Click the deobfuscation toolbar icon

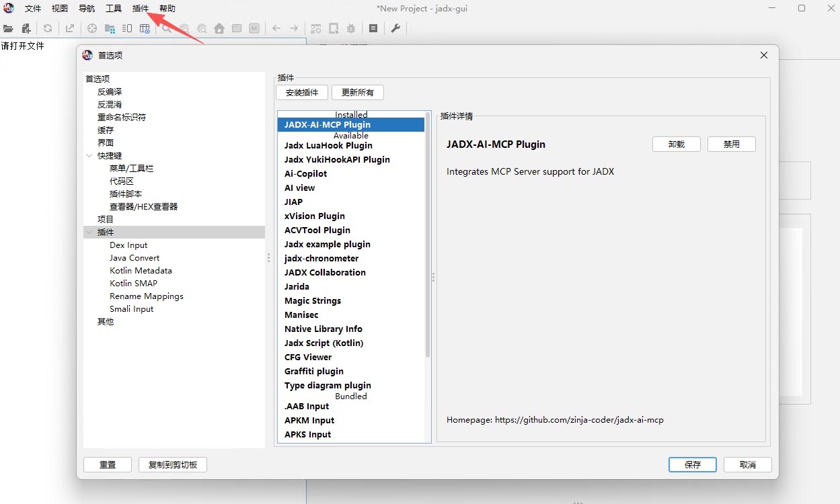coord(316,28)
